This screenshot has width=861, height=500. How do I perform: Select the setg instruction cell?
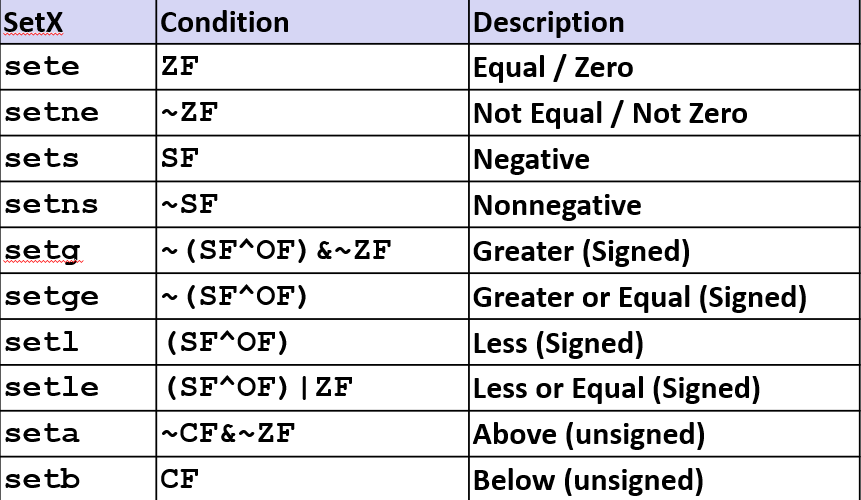(x=42, y=251)
